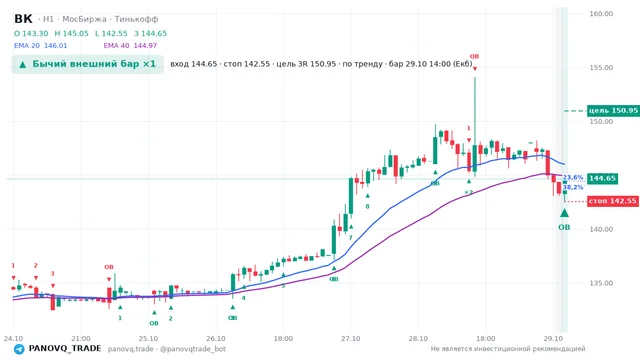Click the 160.00 price axis label
Screen dimensions: 640x360
(601, 14)
